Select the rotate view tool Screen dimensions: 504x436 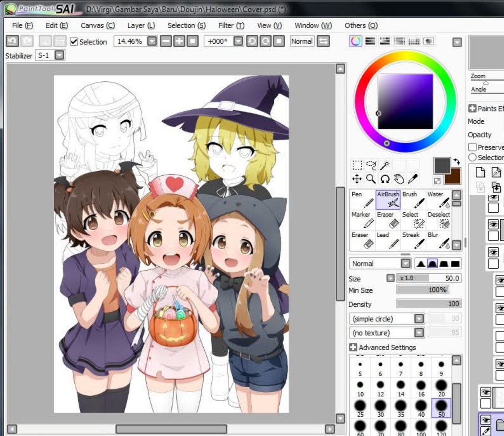(x=385, y=179)
